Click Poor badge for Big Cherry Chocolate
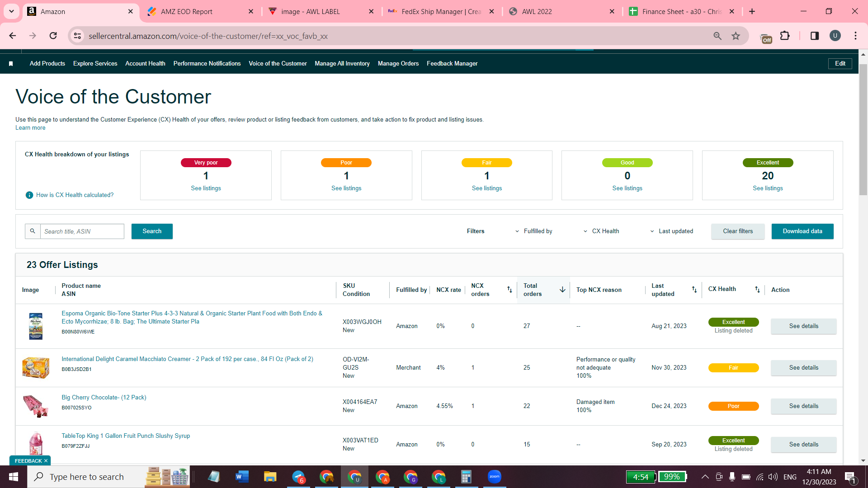 pos(733,406)
